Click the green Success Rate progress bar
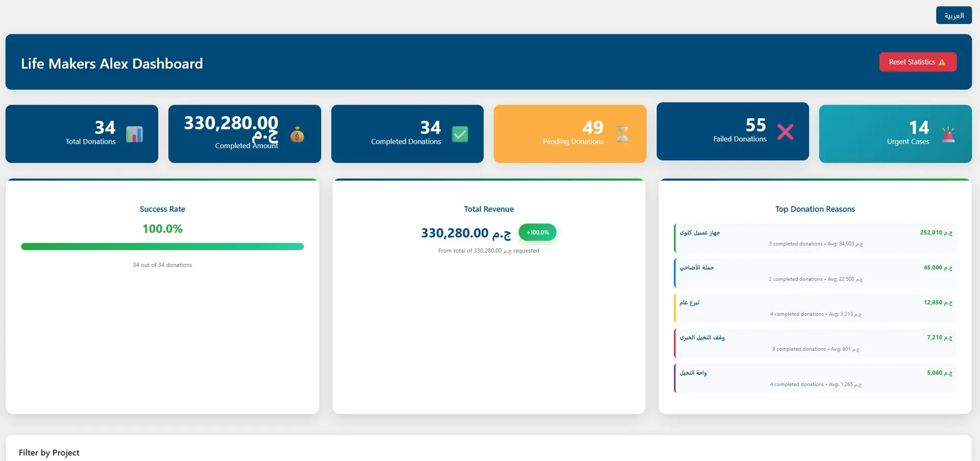The width and height of the screenshot is (980, 461). point(162,247)
